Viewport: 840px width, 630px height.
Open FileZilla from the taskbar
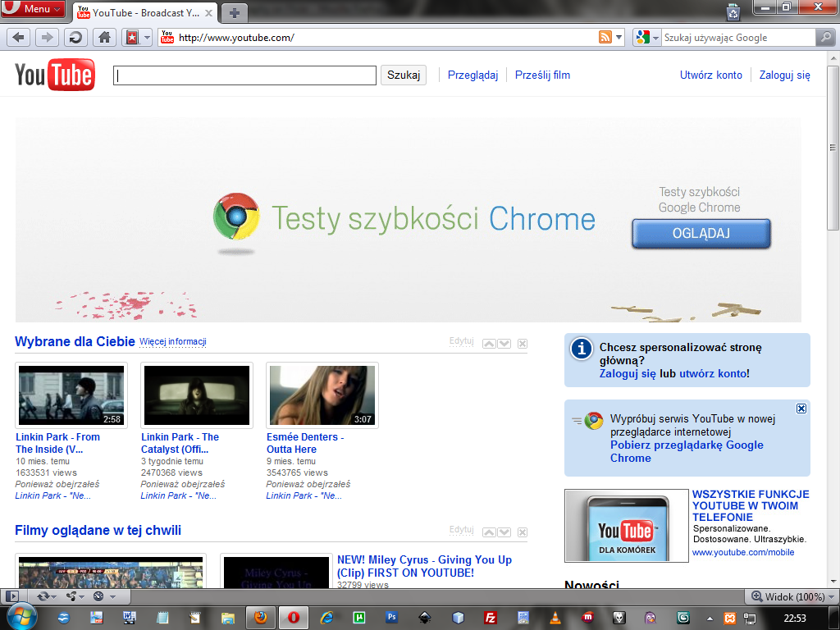(490, 618)
